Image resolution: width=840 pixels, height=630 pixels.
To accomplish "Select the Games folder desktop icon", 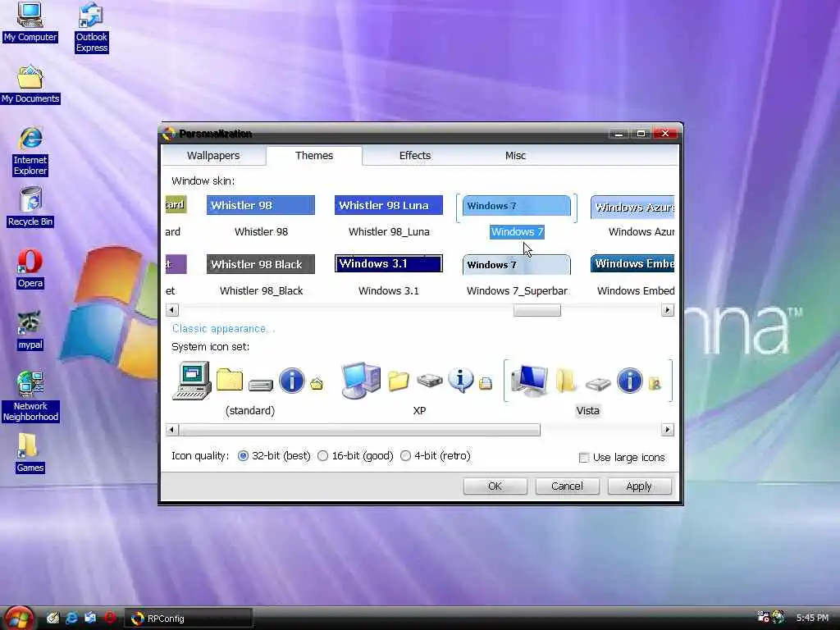I will (x=30, y=453).
